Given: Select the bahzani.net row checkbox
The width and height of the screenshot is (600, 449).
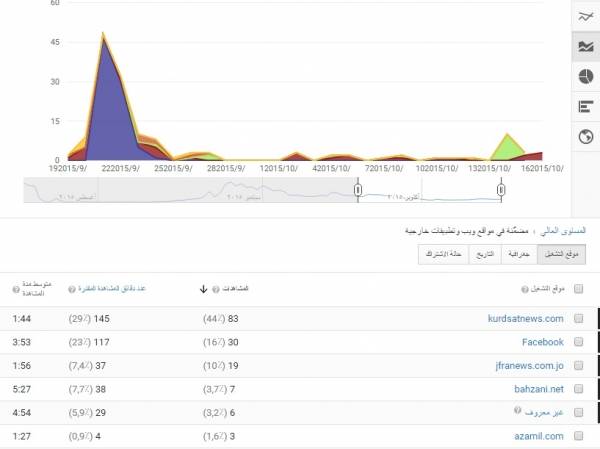Looking at the screenshot, I should [x=577, y=389].
